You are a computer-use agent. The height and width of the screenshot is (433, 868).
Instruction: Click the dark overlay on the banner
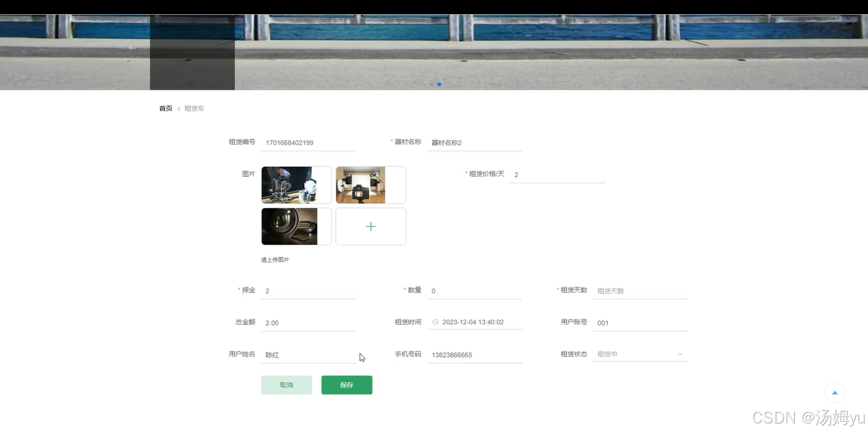pyautogui.click(x=192, y=52)
